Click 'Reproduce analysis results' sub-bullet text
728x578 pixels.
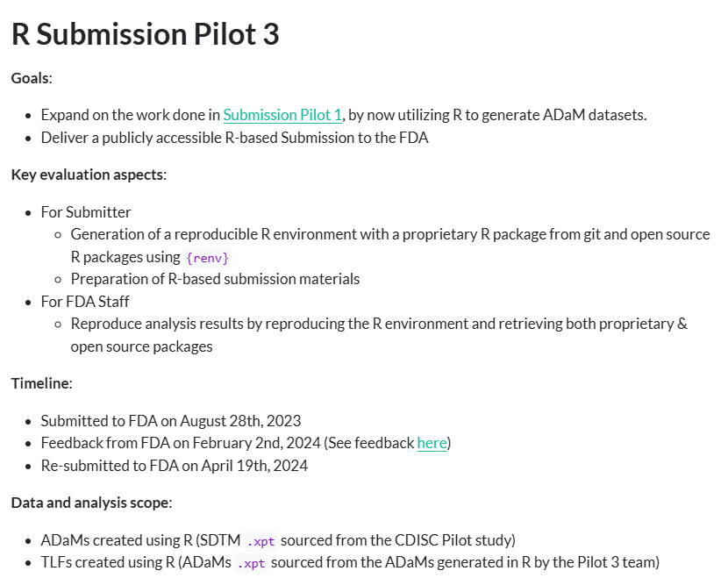[x=379, y=324]
